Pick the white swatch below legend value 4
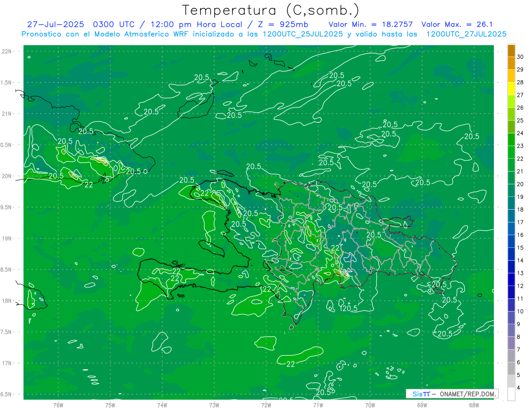This screenshot has width=532, height=411. pyautogui.click(x=511, y=394)
